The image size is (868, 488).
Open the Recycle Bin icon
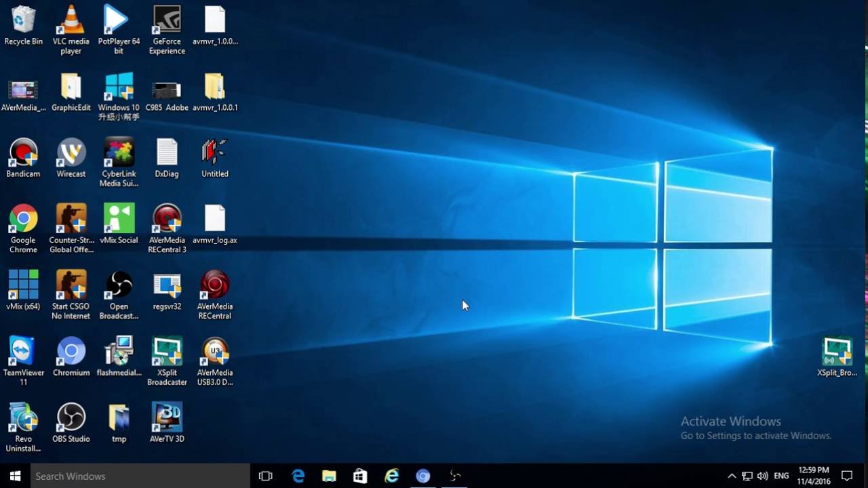tap(23, 26)
